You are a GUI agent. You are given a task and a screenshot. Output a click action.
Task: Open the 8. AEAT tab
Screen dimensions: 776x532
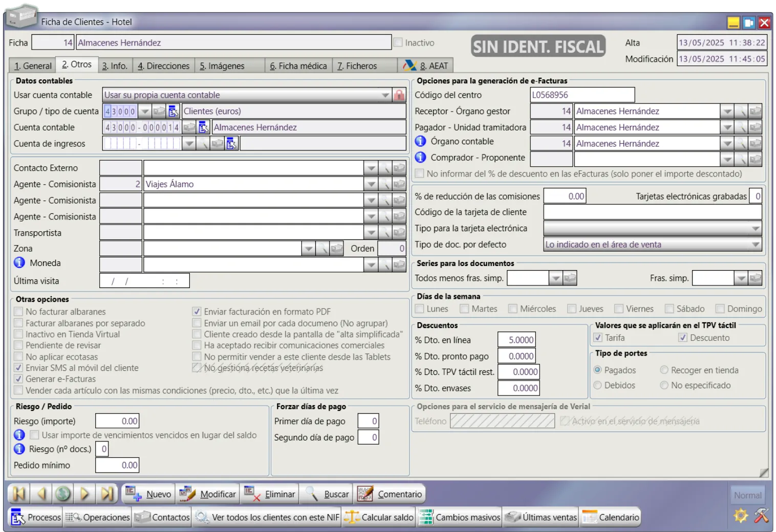click(426, 66)
